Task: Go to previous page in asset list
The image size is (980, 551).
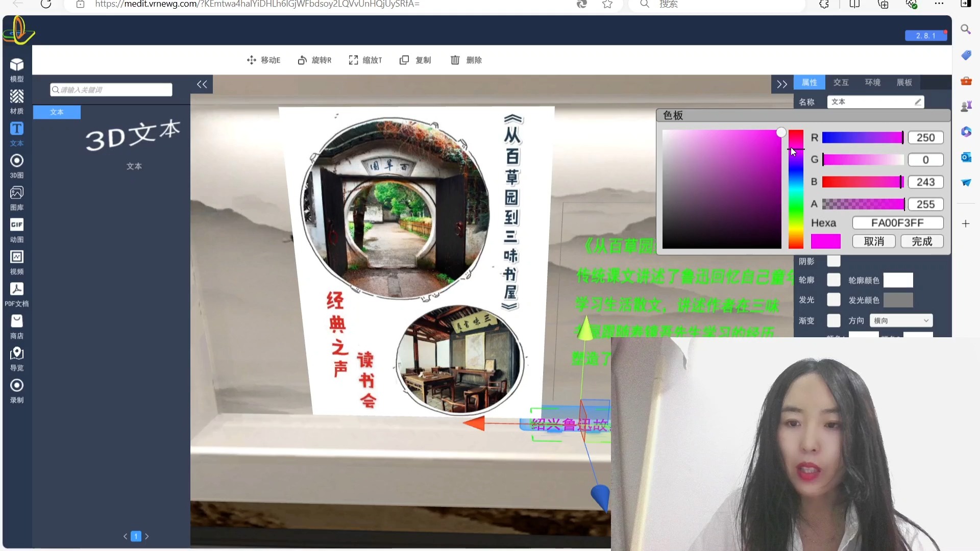Action: click(x=125, y=536)
